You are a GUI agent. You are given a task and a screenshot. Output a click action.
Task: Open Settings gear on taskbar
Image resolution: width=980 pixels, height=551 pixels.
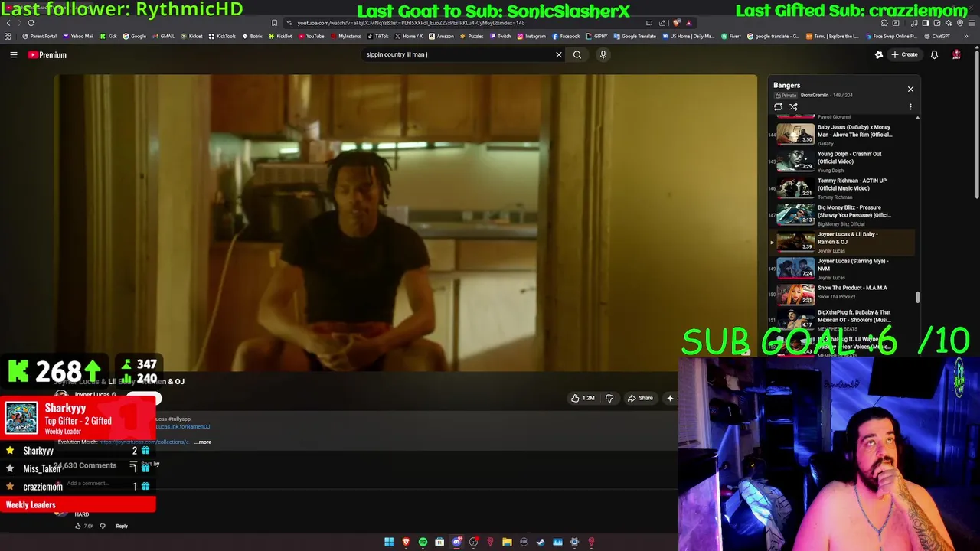574,542
